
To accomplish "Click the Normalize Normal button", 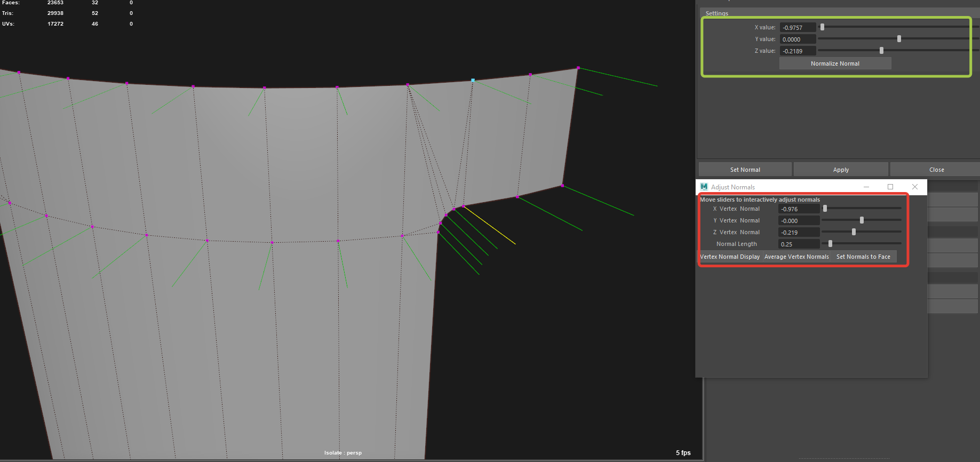I will point(835,63).
